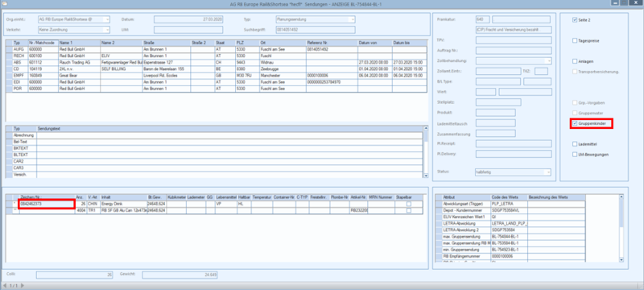Click the TPV input field
Viewport: 644px width, 290px height.
tap(514, 40)
